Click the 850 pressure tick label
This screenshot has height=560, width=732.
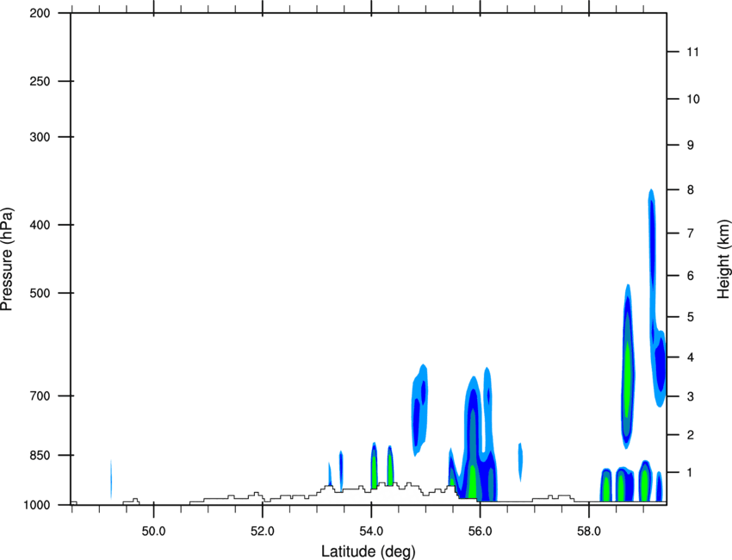pyautogui.click(x=40, y=455)
